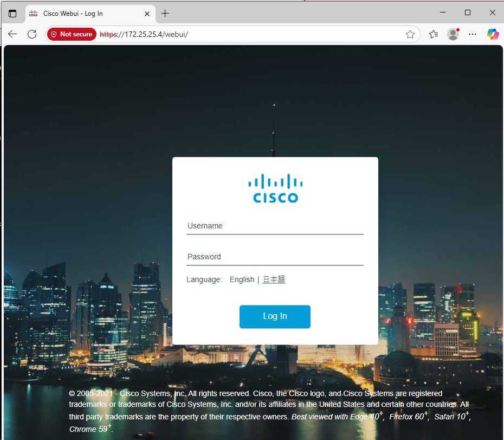This screenshot has width=504, height=440.
Task: Open the Settings and more ellipsis menu
Action: coord(473,34)
